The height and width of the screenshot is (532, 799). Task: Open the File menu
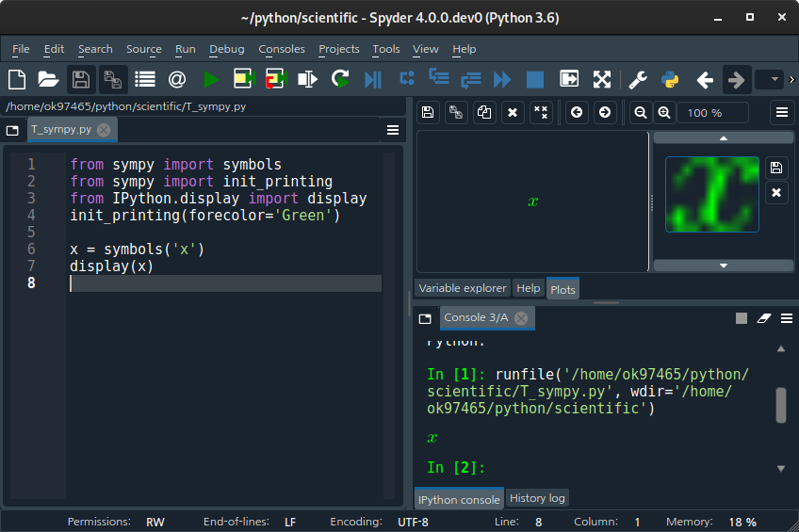[21, 49]
